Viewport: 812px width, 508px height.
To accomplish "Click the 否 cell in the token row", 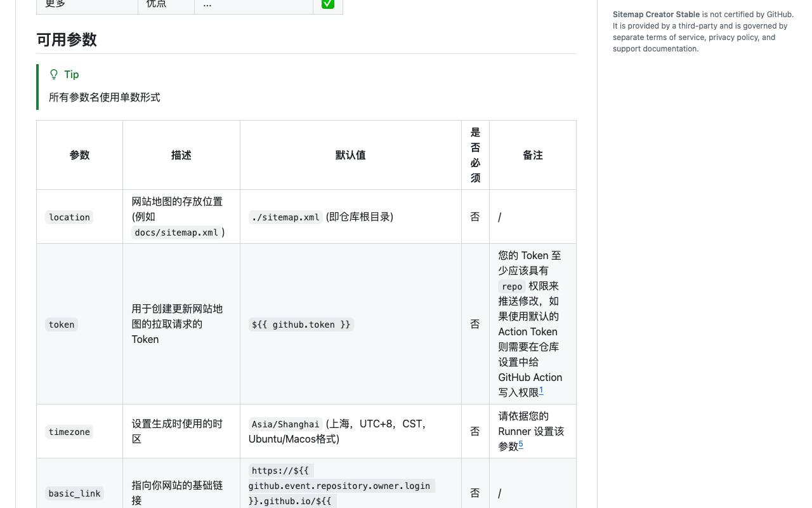I will 475,324.
